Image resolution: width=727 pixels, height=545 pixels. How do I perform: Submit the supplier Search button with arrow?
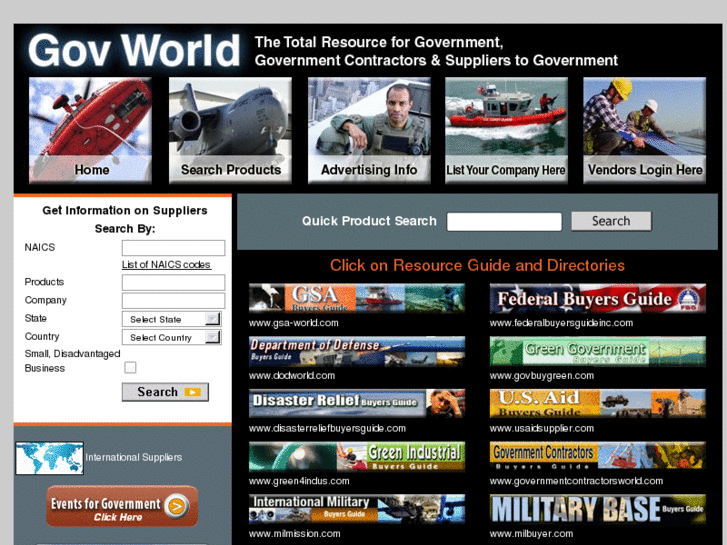[165, 392]
